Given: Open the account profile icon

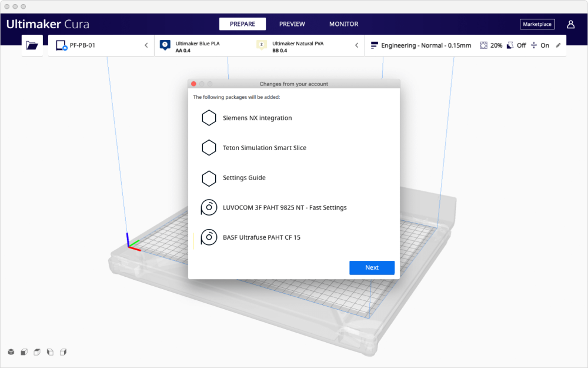Looking at the screenshot, I should click(x=571, y=24).
